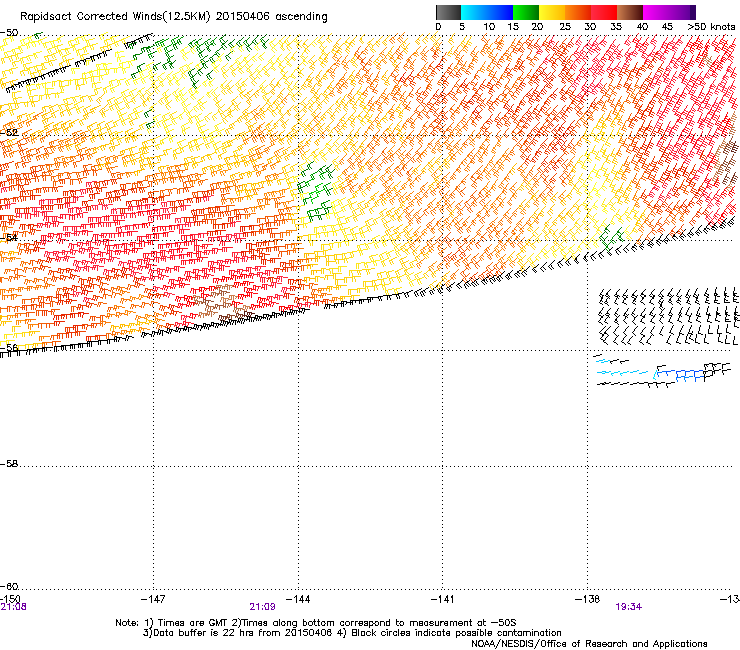740x650 pixels.
Task: Click the -147 longitude label
Action: coord(153,599)
